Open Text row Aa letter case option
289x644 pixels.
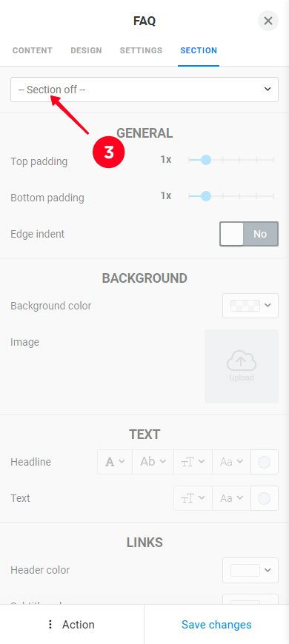[x=231, y=498]
